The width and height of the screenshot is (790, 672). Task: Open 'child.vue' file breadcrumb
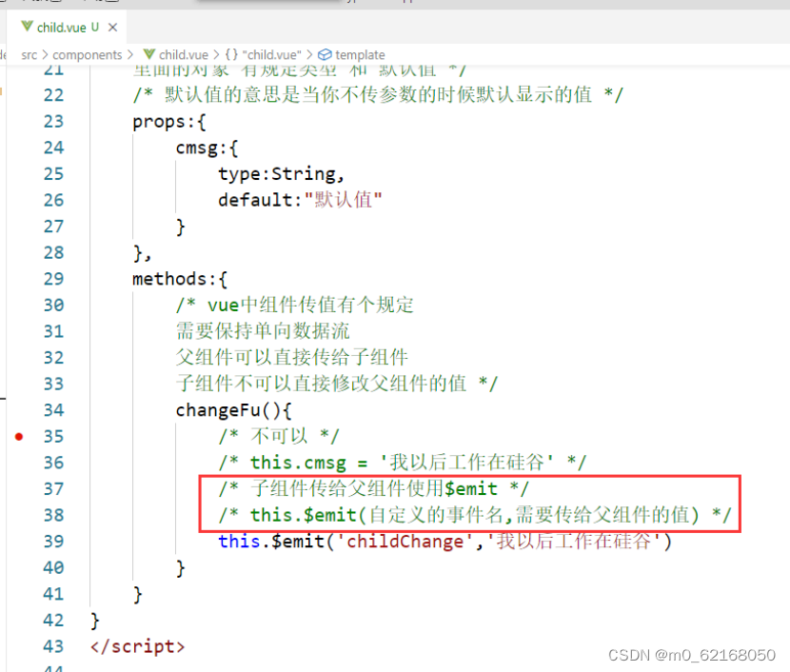(184, 54)
